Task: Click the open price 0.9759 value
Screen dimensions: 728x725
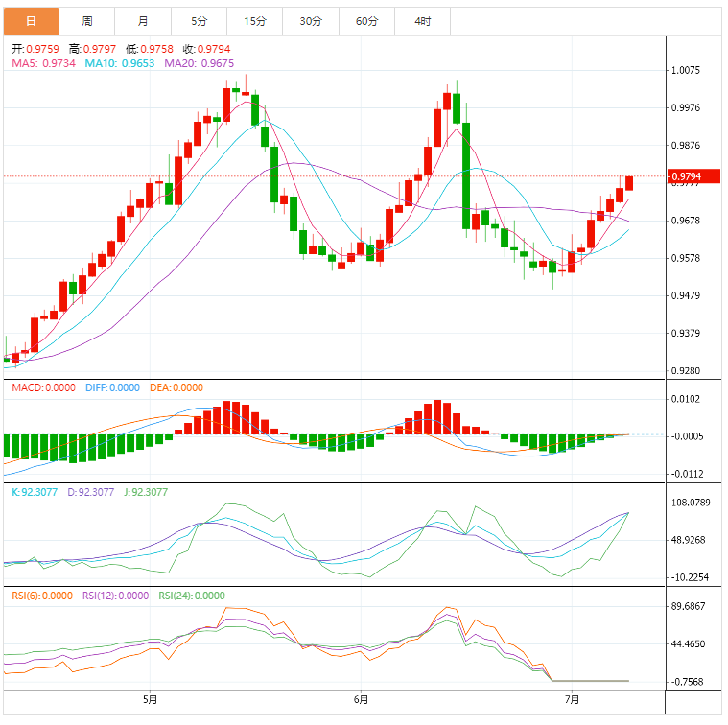Action: (43, 49)
